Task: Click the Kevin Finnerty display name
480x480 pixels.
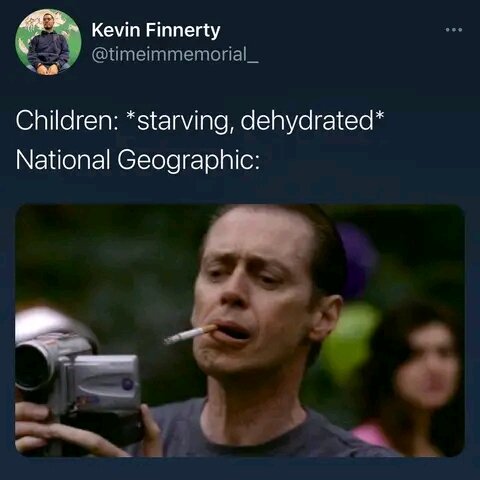Action: tap(156, 30)
